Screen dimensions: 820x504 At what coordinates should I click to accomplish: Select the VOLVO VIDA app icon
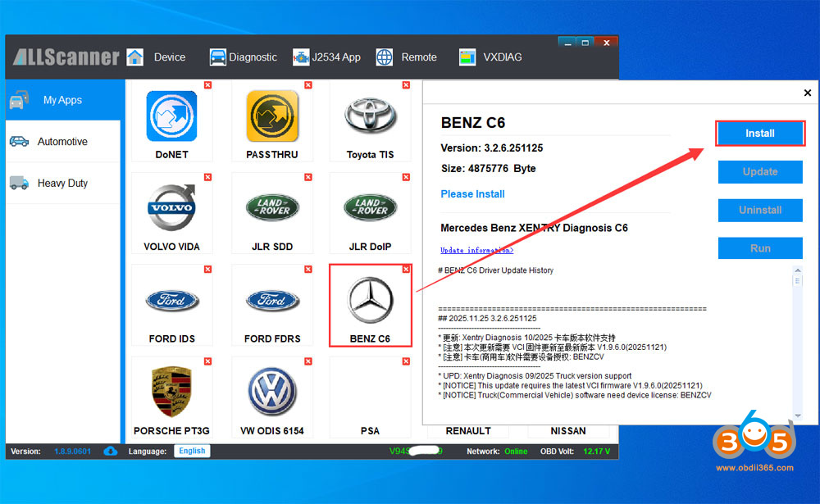point(171,208)
